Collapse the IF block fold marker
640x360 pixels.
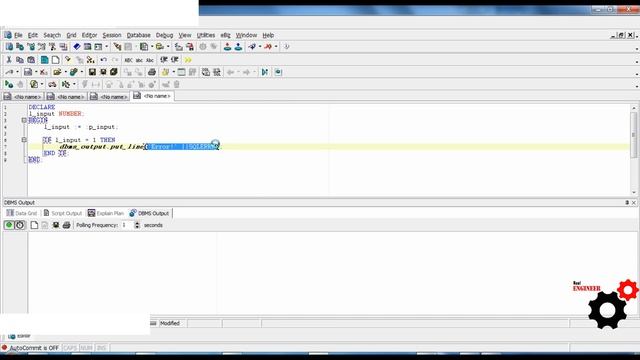click(24, 140)
